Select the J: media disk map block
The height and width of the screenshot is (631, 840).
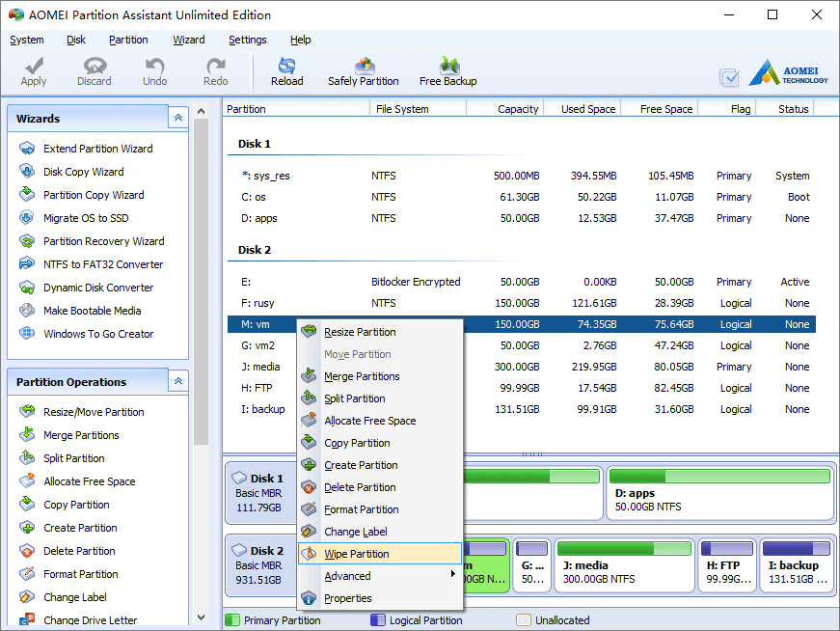click(624, 565)
